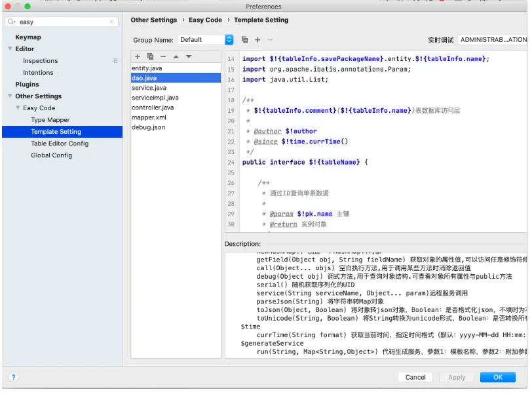Viewport: 532px width, 398px height.
Task: Collapse the Editor tree section
Action: [10, 49]
